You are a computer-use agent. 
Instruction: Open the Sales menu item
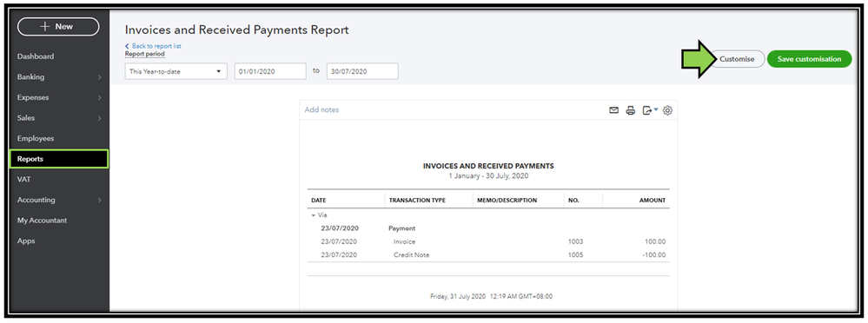(26, 118)
